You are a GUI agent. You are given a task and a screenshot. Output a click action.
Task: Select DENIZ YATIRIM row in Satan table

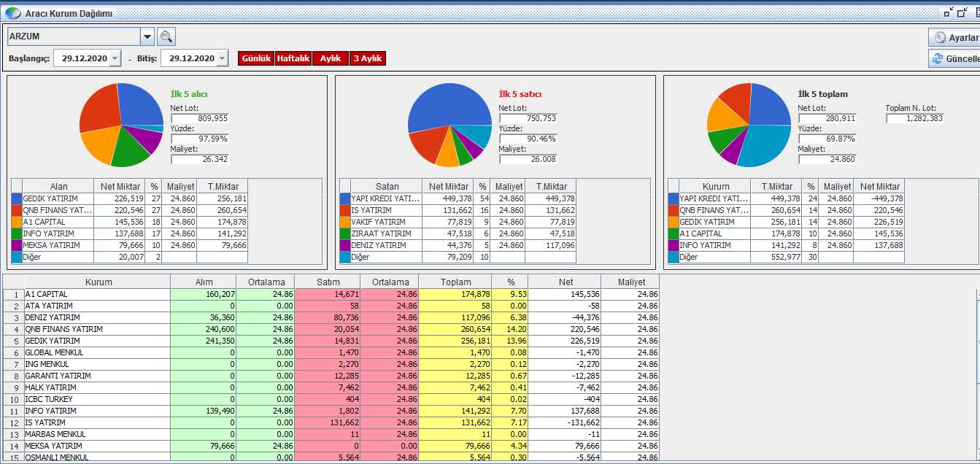pos(458,245)
